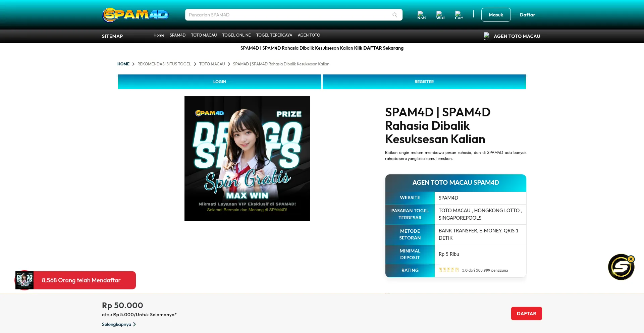
Task: Click the wide LOGIN button
Action: coord(220,82)
